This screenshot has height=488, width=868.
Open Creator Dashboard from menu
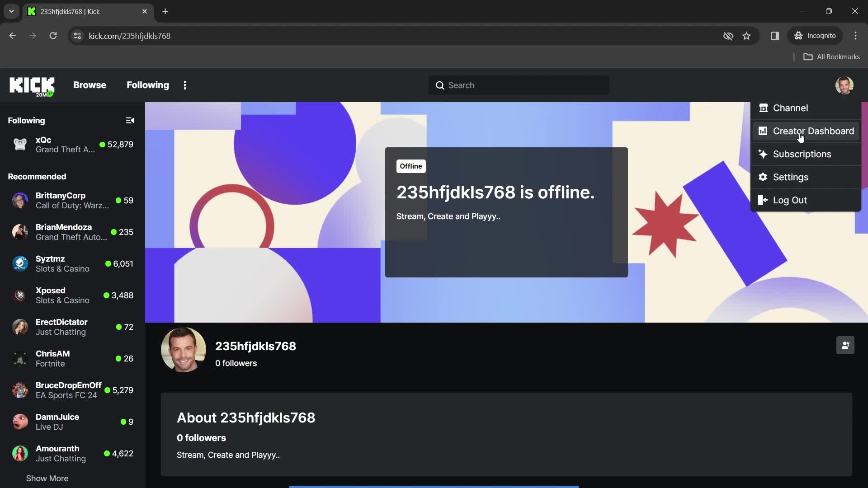[x=806, y=131]
